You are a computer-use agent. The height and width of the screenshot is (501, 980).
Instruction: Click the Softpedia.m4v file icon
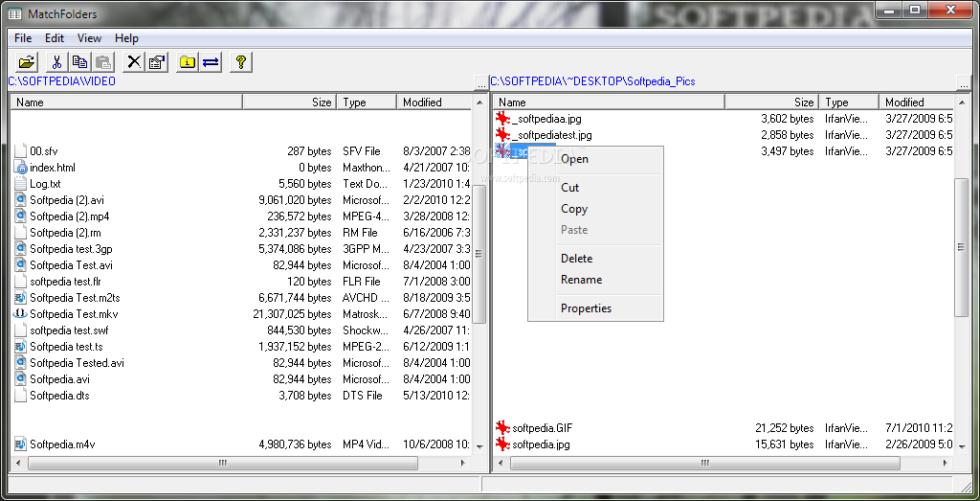[x=20, y=444]
